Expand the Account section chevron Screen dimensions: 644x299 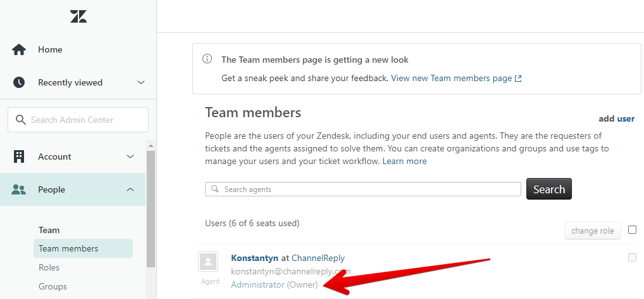tap(130, 156)
